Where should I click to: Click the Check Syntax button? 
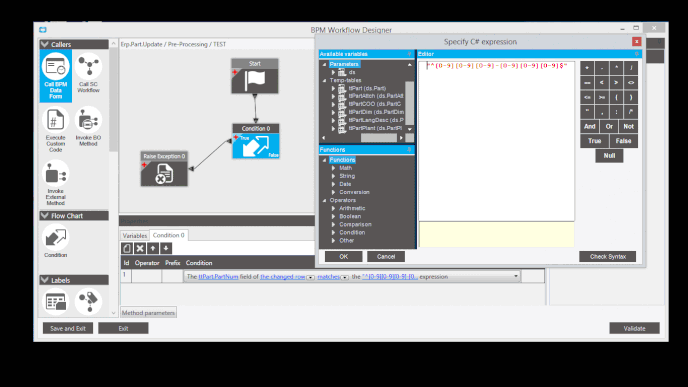(x=608, y=257)
